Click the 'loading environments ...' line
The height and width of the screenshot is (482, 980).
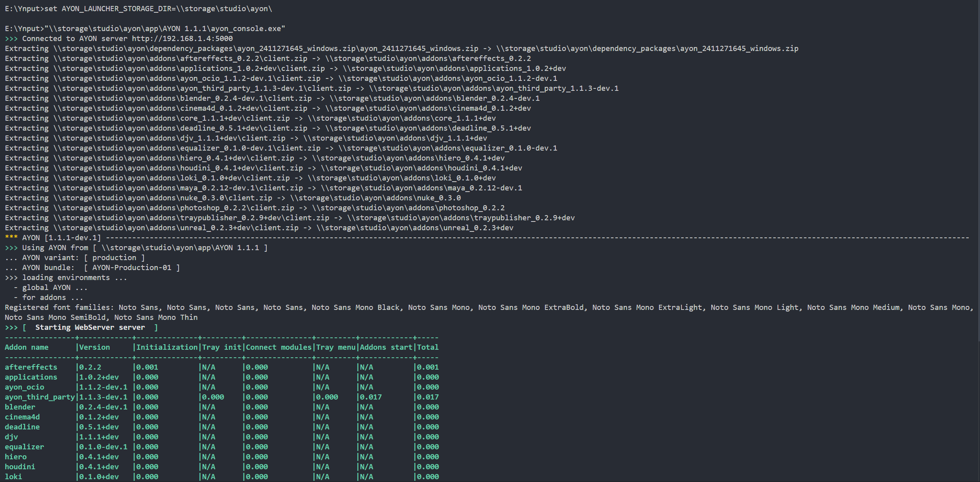66,278
